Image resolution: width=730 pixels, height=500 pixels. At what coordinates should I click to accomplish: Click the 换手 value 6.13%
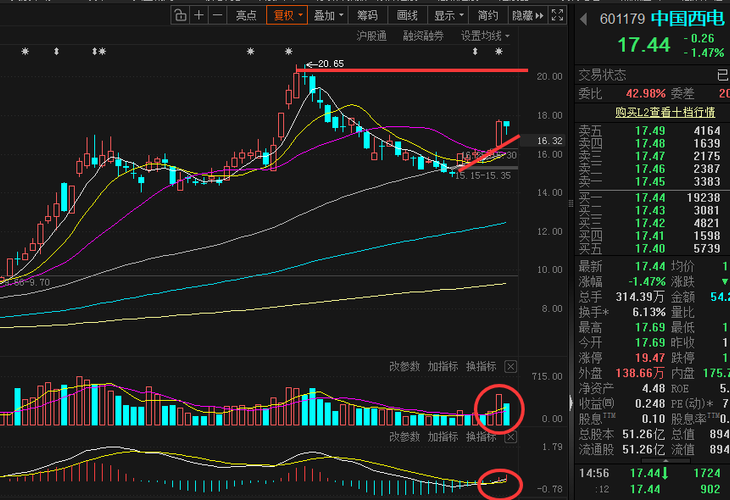tap(649, 312)
